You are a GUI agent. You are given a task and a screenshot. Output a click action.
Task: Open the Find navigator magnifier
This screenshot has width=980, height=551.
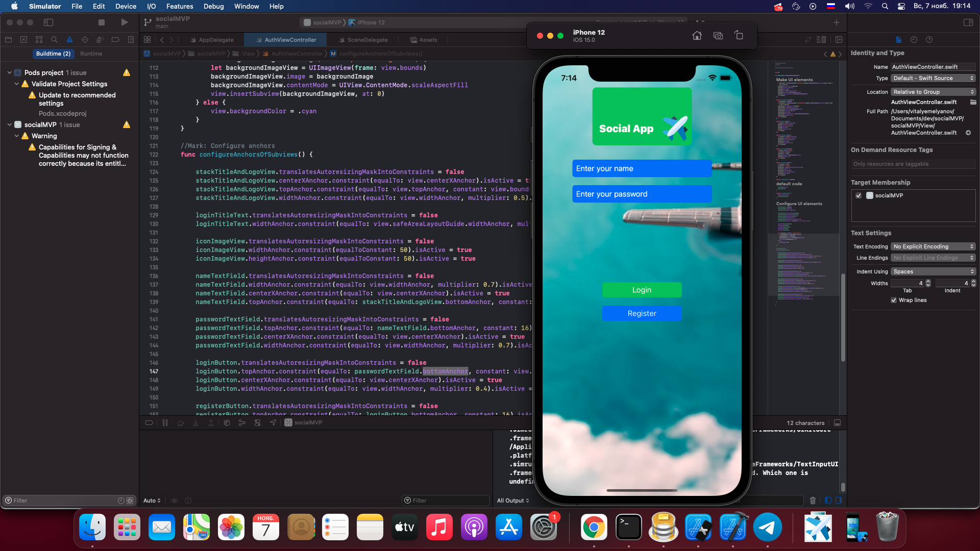(54, 40)
